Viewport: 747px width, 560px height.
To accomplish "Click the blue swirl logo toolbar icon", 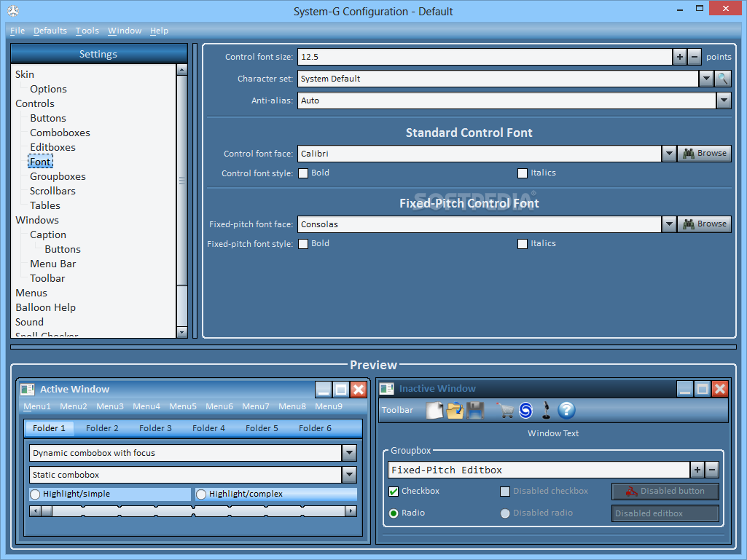I will [526, 410].
